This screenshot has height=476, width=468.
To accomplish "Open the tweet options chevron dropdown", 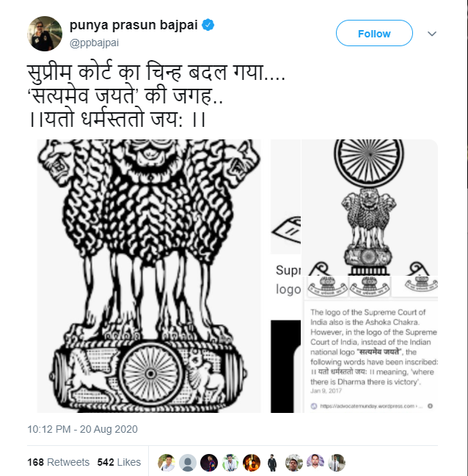I will (x=432, y=34).
